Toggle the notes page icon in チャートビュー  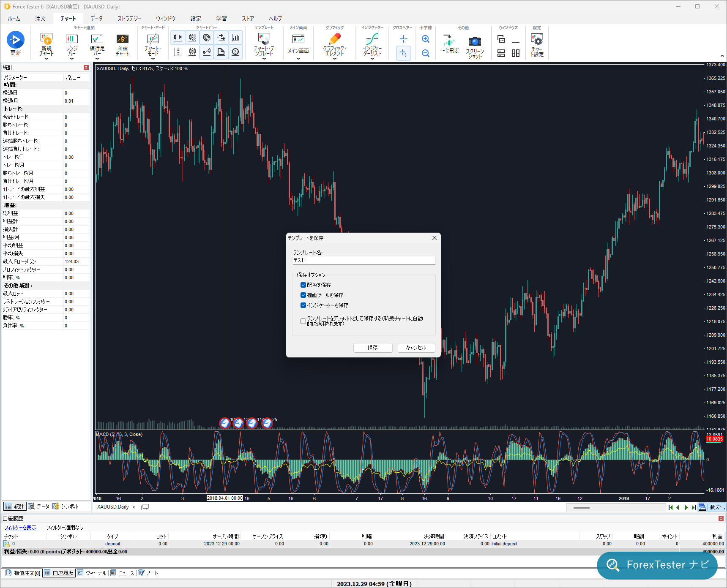click(221, 52)
